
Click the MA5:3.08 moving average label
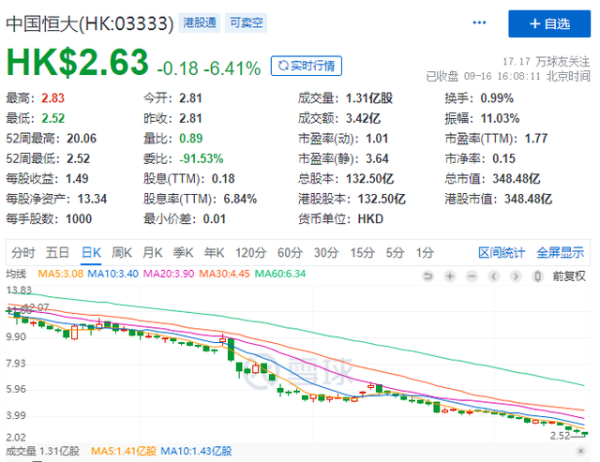60,274
